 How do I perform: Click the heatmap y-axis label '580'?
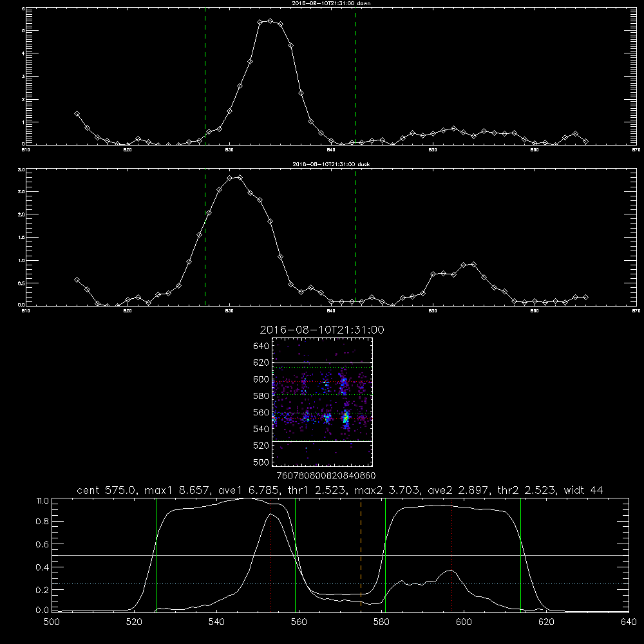click(261, 396)
